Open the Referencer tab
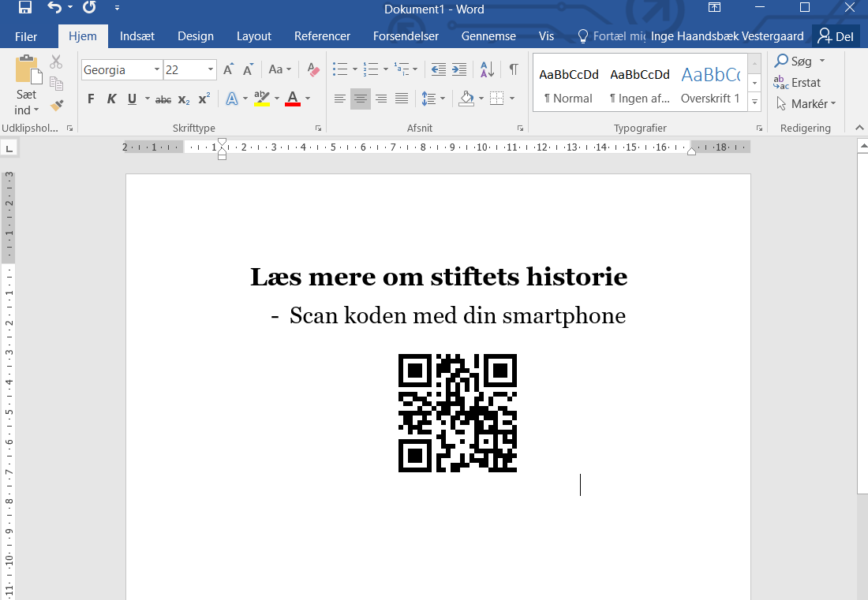This screenshot has height=600, width=868. pyautogui.click(x=322, y=36)
